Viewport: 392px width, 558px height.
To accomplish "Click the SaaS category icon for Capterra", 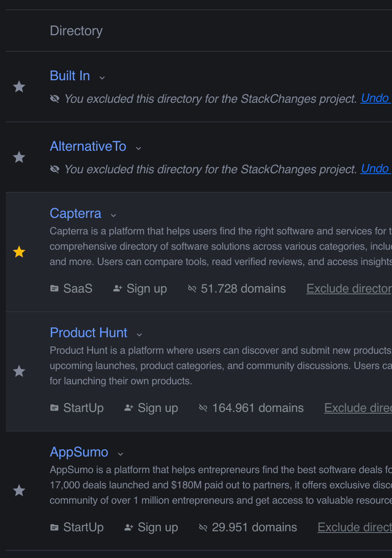I will (54, 289).
